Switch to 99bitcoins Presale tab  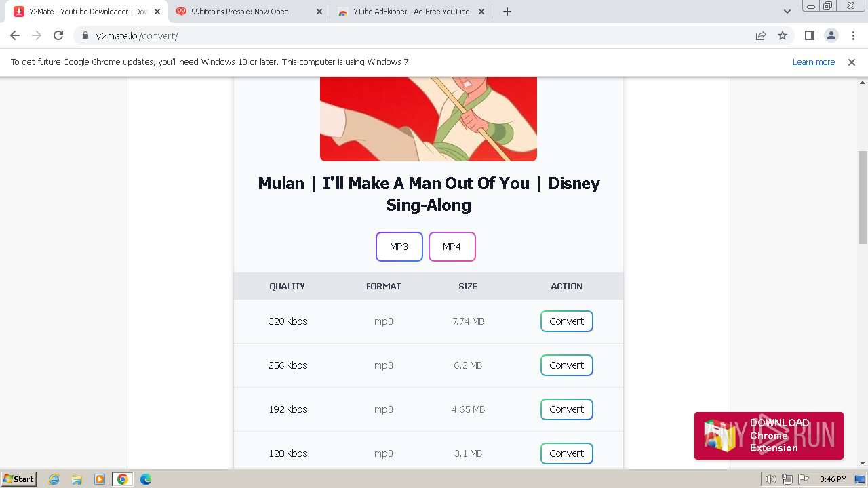pos(249,12)
